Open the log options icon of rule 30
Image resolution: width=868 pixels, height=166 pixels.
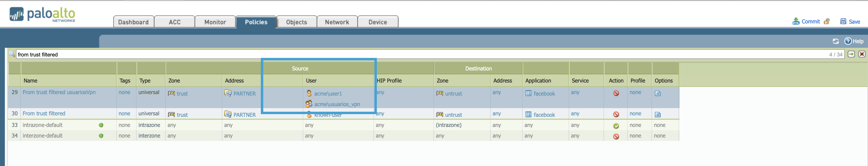coord(657,115)
